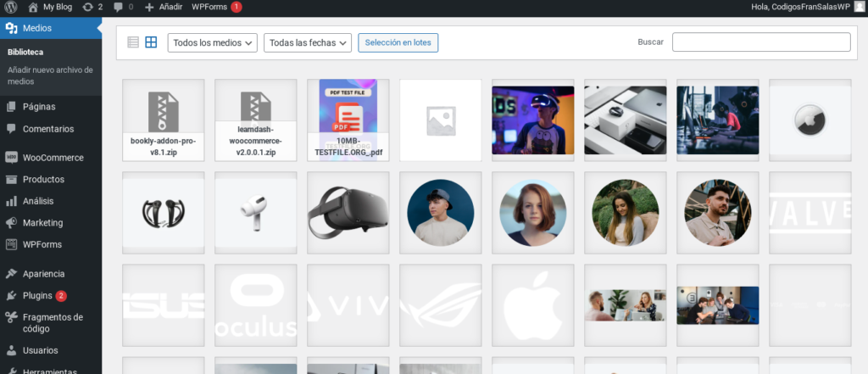Open Biblioteca in the sidebar
The width and height of the screenshot is (868, 374).
pyautogui.click(x=25, y=52)
